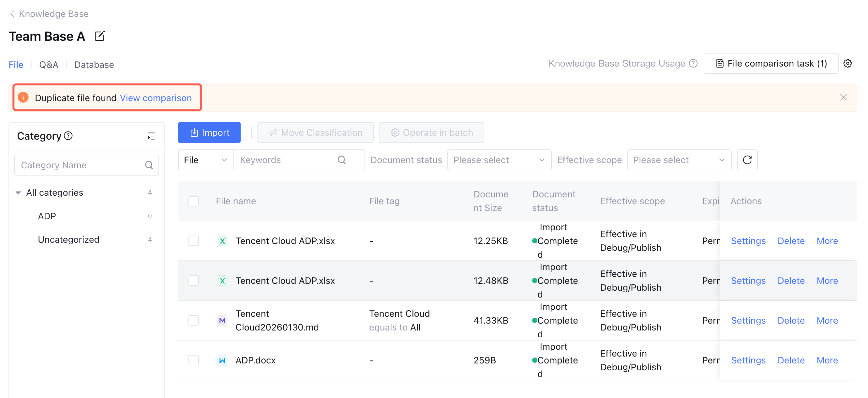Click the View comparison link
Screen dimensions: 868x398
pos(156,98)
